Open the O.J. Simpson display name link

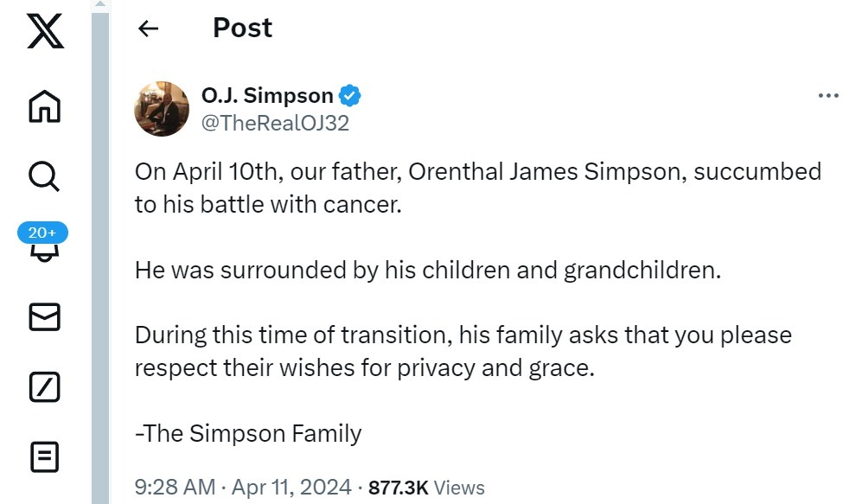[267, 96]
